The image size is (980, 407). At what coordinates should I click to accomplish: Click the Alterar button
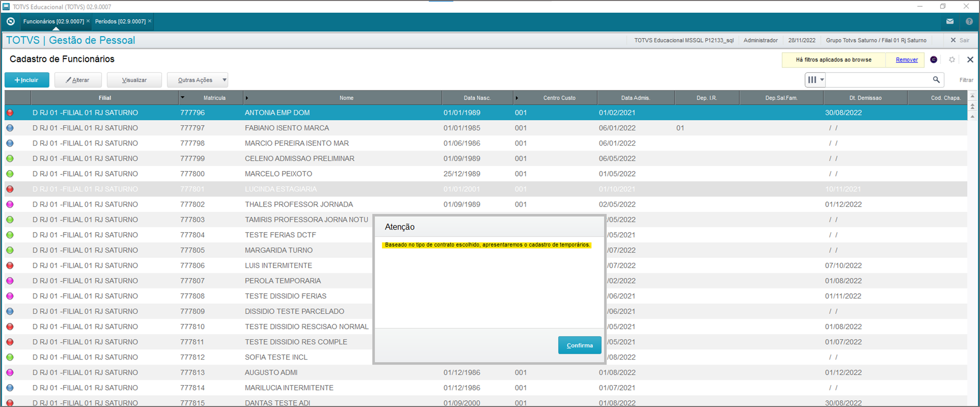click(x=78, y=80)
